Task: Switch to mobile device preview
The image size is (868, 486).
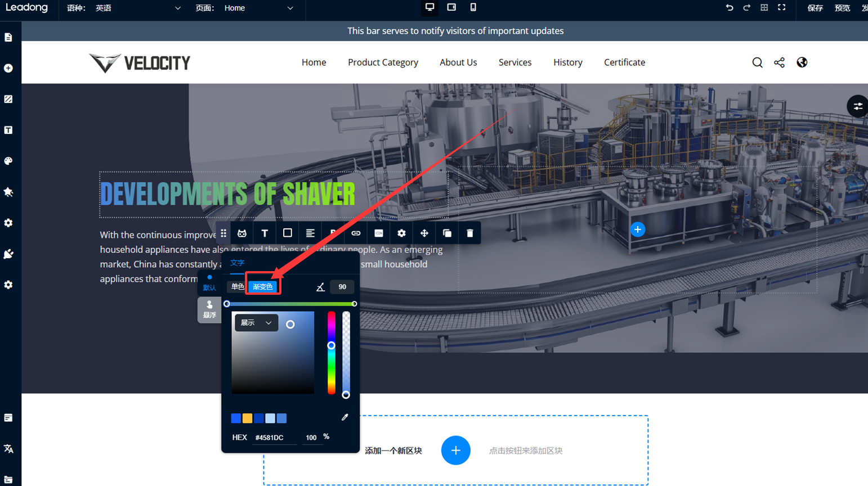Action: pyautogui.click(x=473, y=7)
